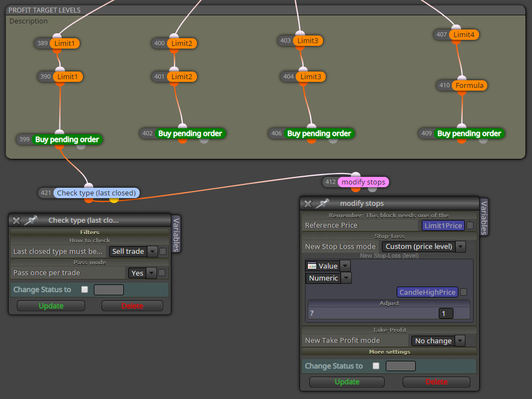Open Variables tab on modify stops panel
The width and height of the screenshot is (532, 399).
point(484,217)
